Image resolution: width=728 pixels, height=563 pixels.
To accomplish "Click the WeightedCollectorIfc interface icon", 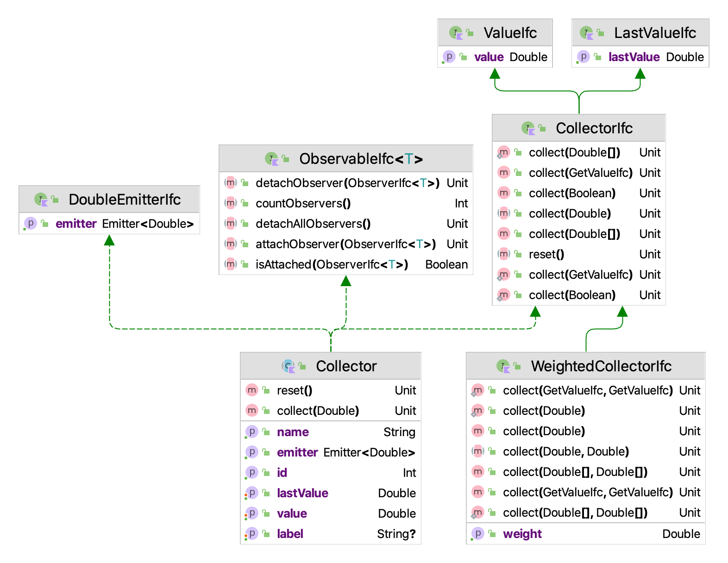I will 503,366.
